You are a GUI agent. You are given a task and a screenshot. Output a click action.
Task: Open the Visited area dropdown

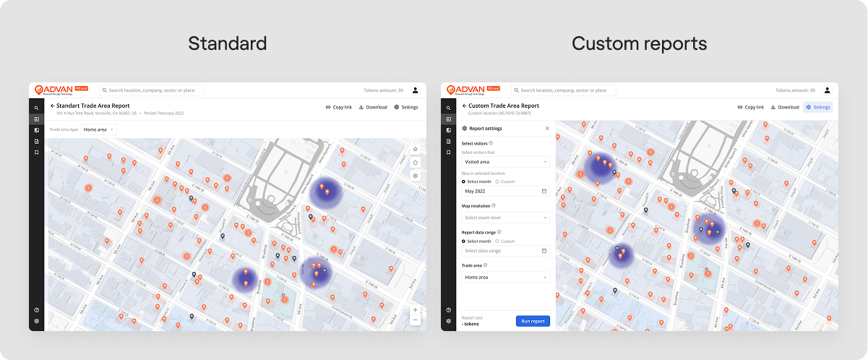click(x=506, y=162)
